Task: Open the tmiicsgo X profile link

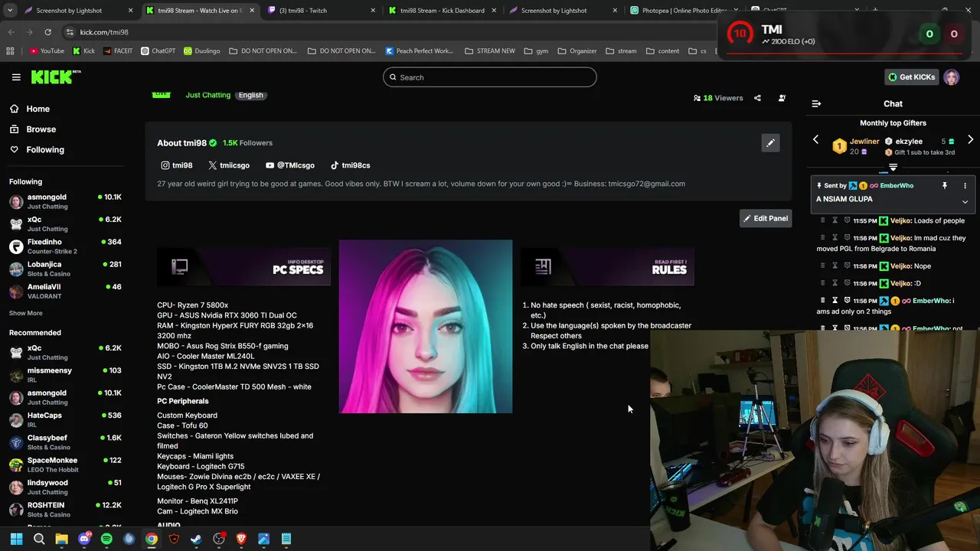Action: tap(229, 165)
